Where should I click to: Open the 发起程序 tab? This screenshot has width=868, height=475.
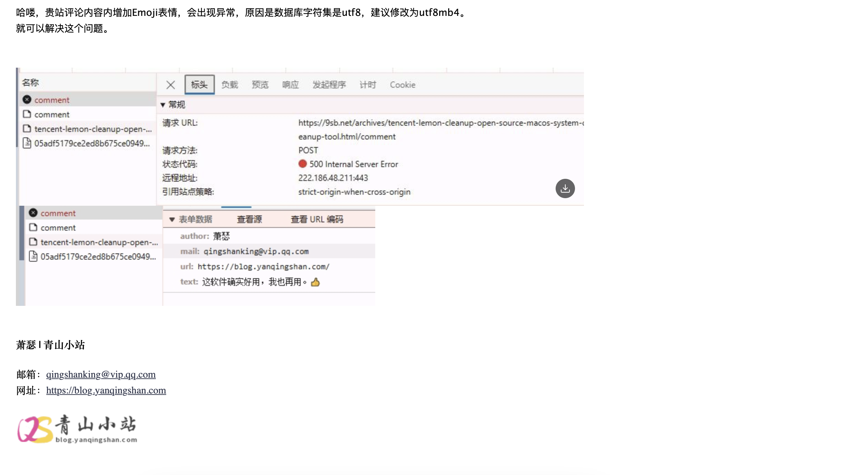click(329, 85)
